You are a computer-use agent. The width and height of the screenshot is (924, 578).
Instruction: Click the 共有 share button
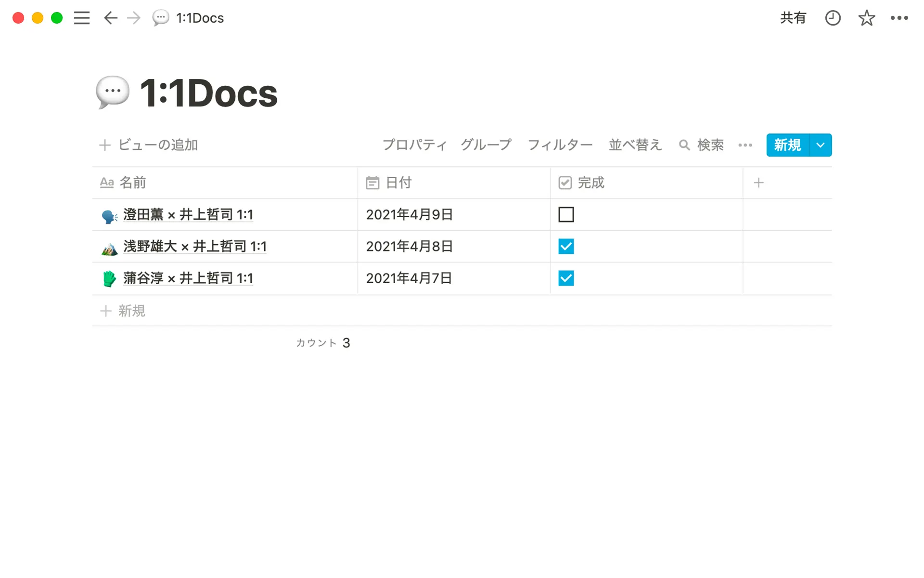coord(793,18)
